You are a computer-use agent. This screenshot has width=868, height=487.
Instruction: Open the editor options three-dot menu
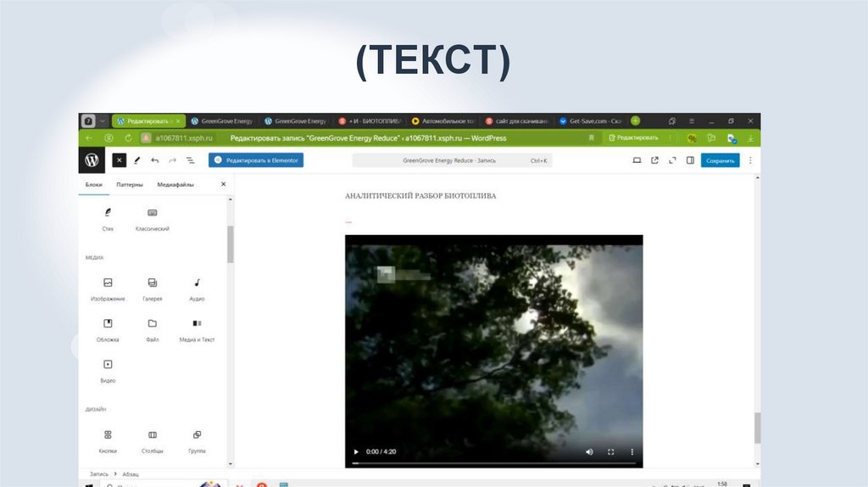pyautogui.click(x=751, y=160)
